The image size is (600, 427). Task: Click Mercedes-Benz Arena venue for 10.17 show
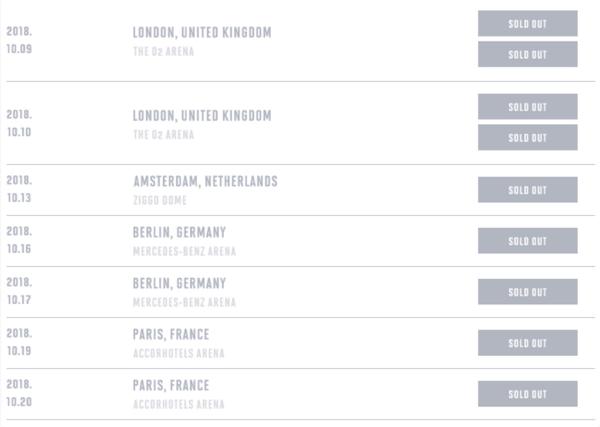[x=184, y=302]
